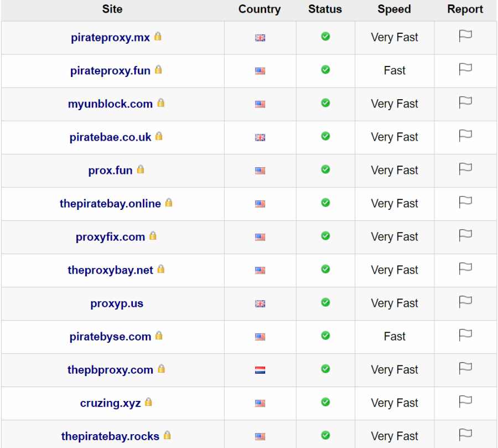Image resolution: width=498 pixels, height=448 pixels.
Task: Report the pirateproxy.mx site
Action: coord(465,37)
